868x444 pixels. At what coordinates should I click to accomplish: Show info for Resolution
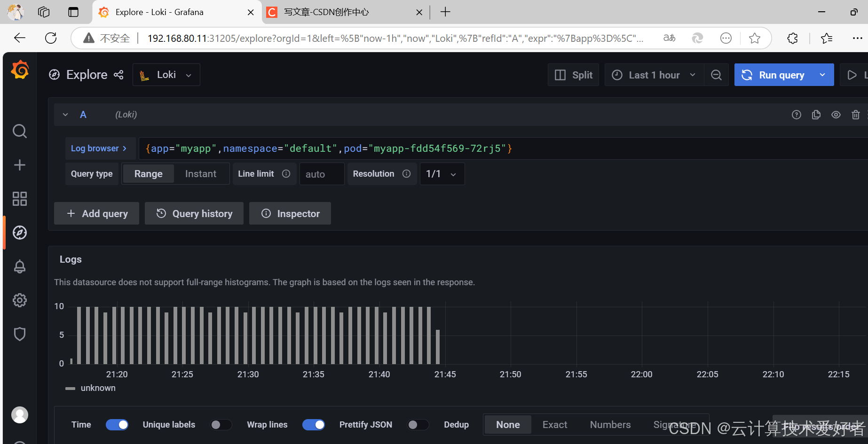407,174
